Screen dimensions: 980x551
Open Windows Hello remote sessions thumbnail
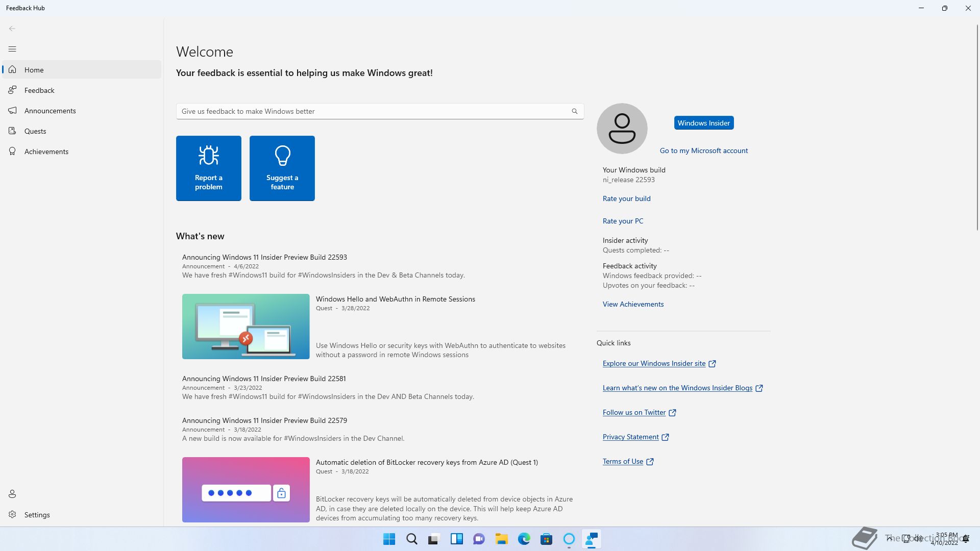(x=246, y=327)
